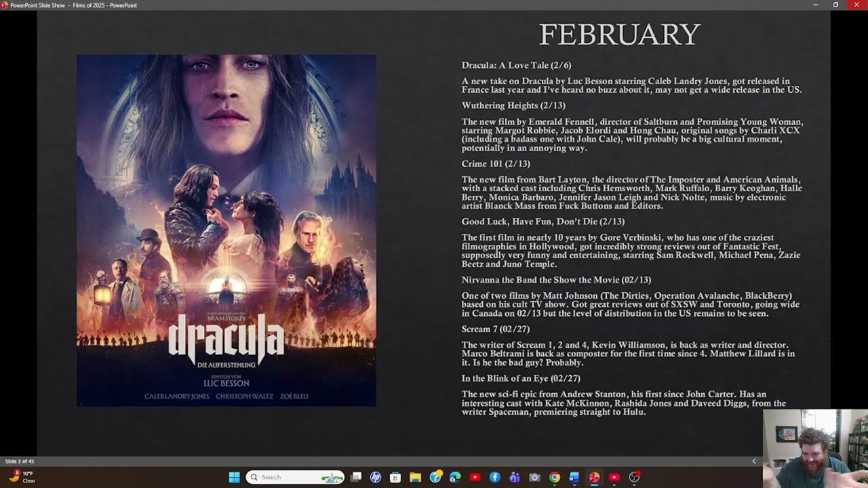The image size is (868, 488).
Task: Close the PowerPoint slide show window
Action: (x=856, y=5)
